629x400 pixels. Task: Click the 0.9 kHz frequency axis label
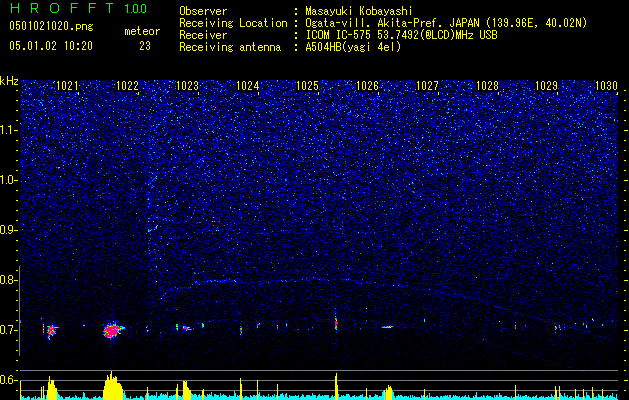pos(9,230)
